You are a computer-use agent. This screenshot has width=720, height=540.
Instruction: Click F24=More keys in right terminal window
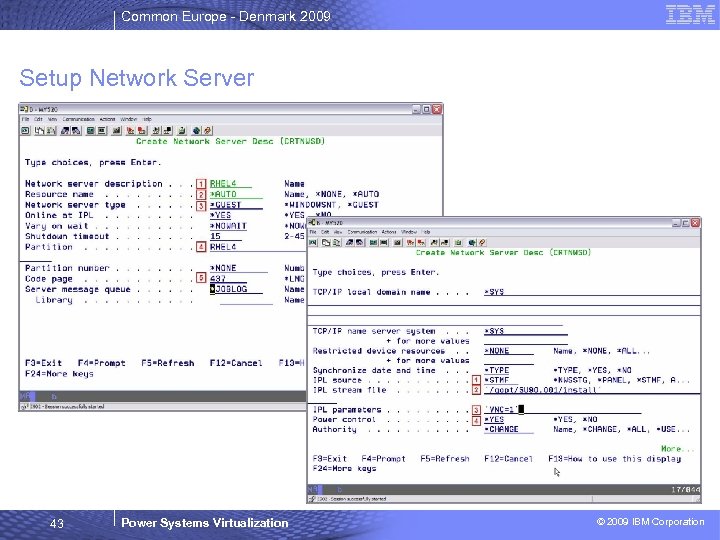(344, 468)
